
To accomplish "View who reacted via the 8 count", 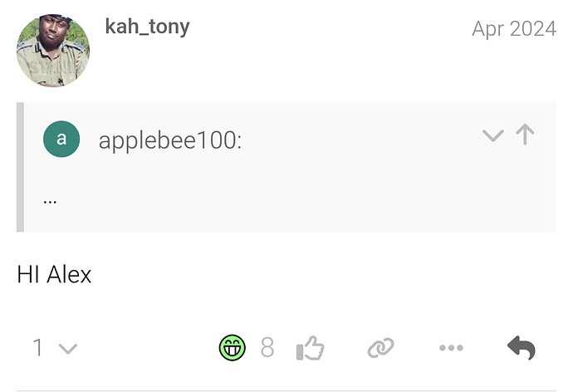I will pyautogui.click(x=267, y=348).
